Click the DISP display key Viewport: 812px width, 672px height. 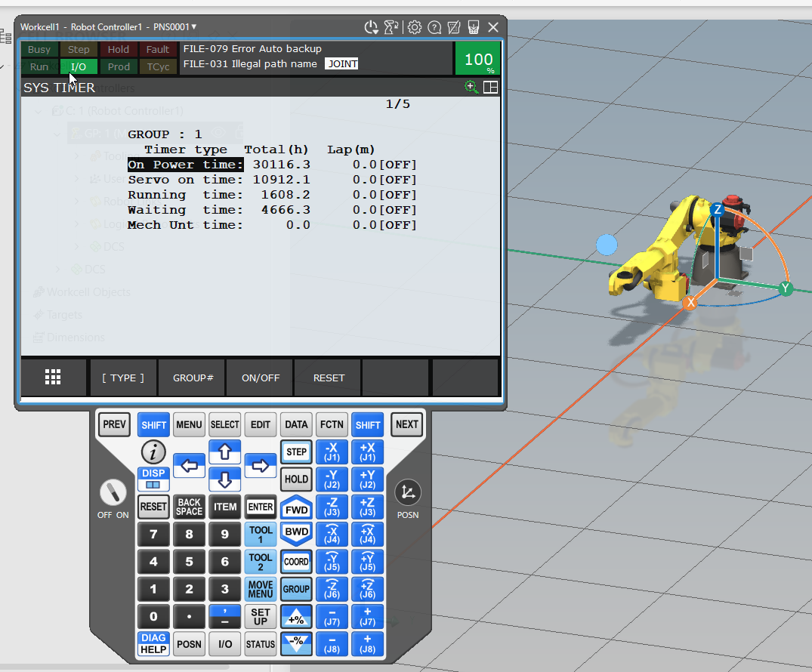pyautogui.click(x=153, y=479)
